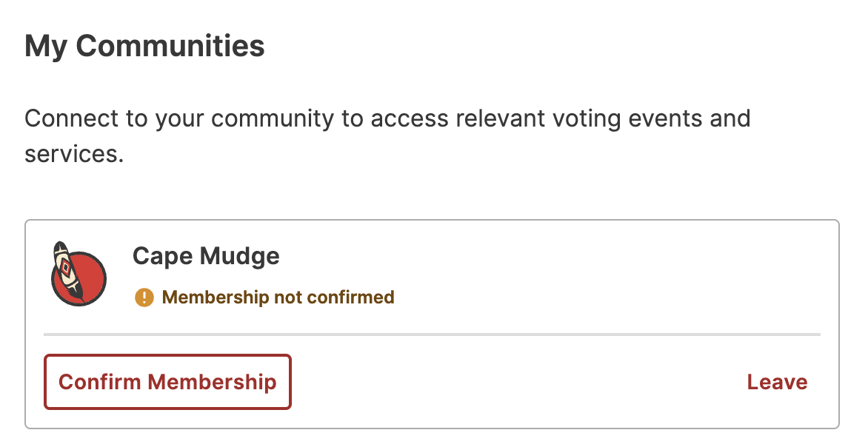The height and width of the screenshot is (447, 868).
Task: Click the divider line inside the community card
Action: [432, 335]
